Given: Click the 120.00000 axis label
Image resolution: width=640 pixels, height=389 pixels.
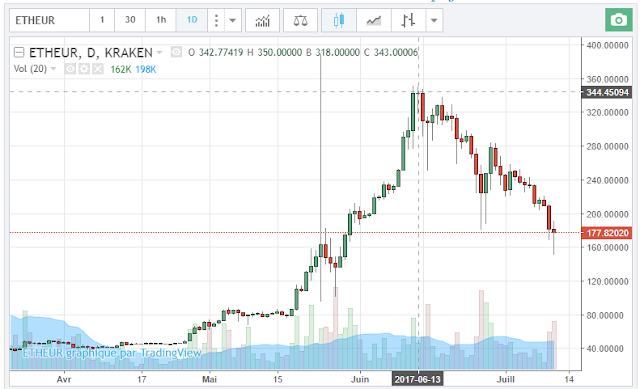Looking at the screenshot, I should pyautogui.click(x=607, y=281).
